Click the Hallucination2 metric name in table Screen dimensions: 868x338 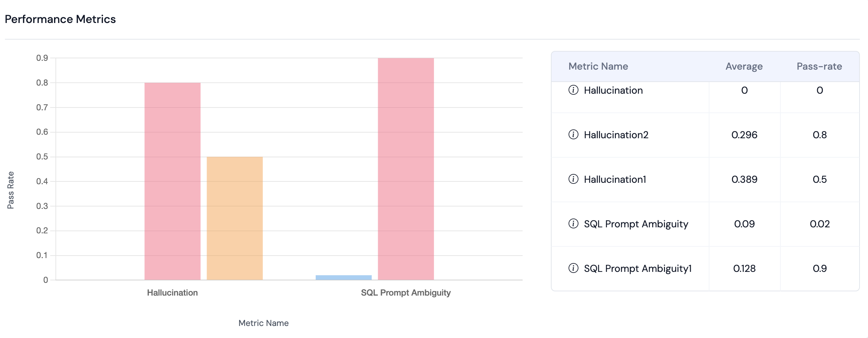(616, 135)
